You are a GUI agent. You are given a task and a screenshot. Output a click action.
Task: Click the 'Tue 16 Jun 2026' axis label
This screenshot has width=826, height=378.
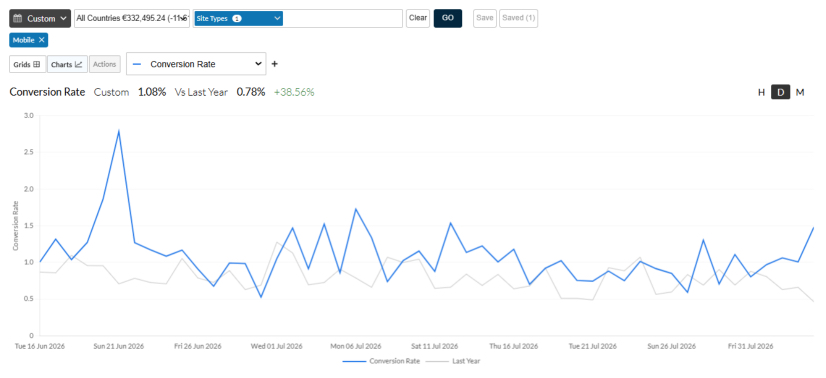tap(40, 346)
